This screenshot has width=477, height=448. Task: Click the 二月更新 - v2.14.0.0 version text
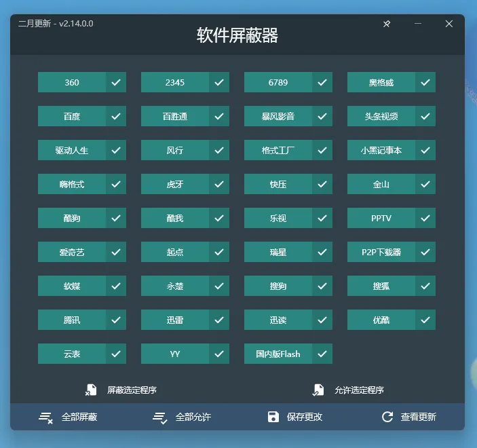coord(56,24)
